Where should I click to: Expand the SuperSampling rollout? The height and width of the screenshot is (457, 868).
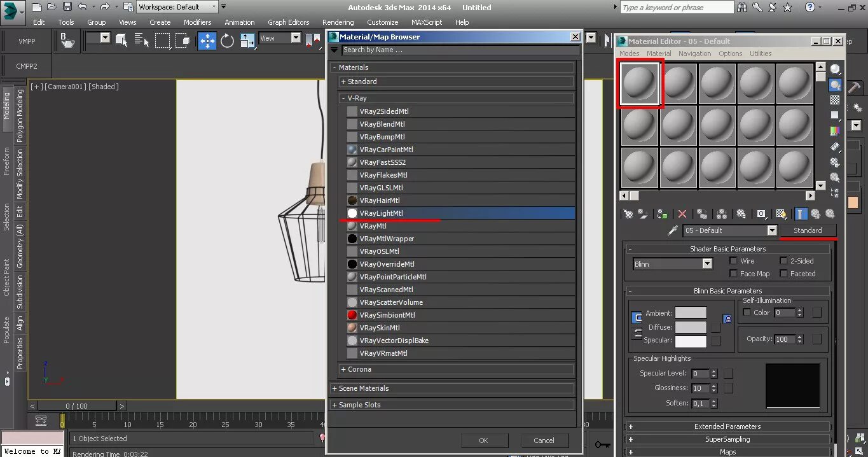pyautogui.click(x=727, y=439)
